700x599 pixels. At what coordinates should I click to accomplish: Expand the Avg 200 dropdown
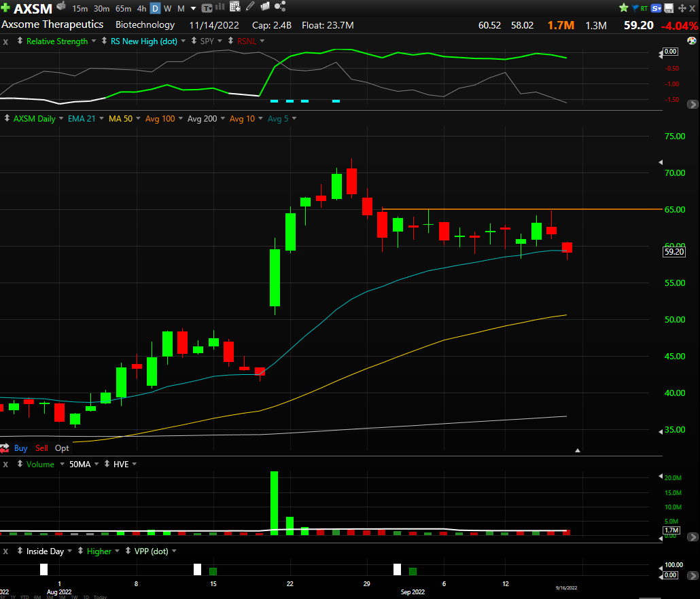222,118
